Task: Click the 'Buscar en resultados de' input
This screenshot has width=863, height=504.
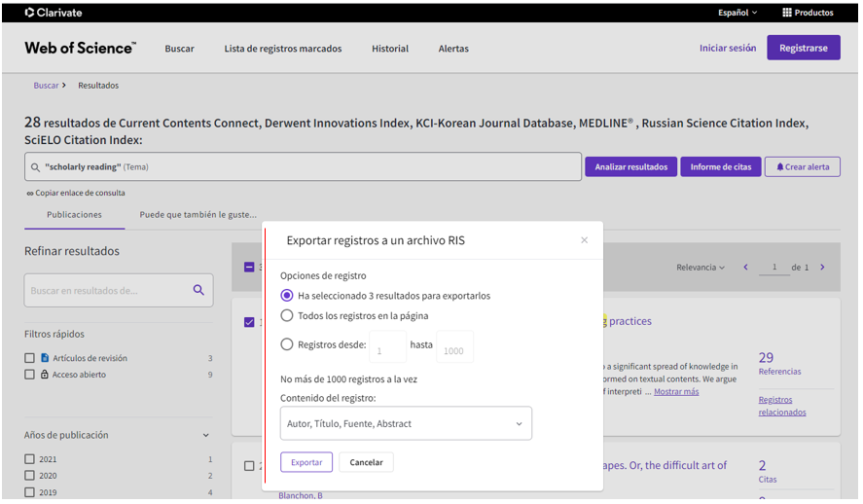Action: 119,291
